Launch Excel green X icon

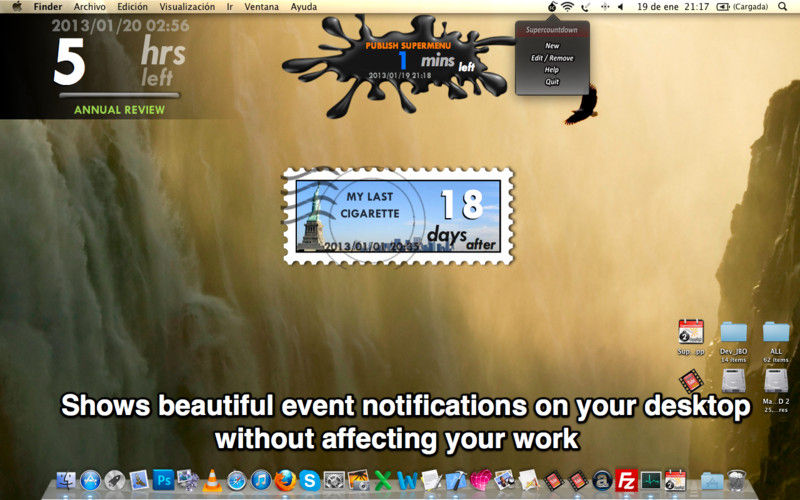click(x=383, y=480)
